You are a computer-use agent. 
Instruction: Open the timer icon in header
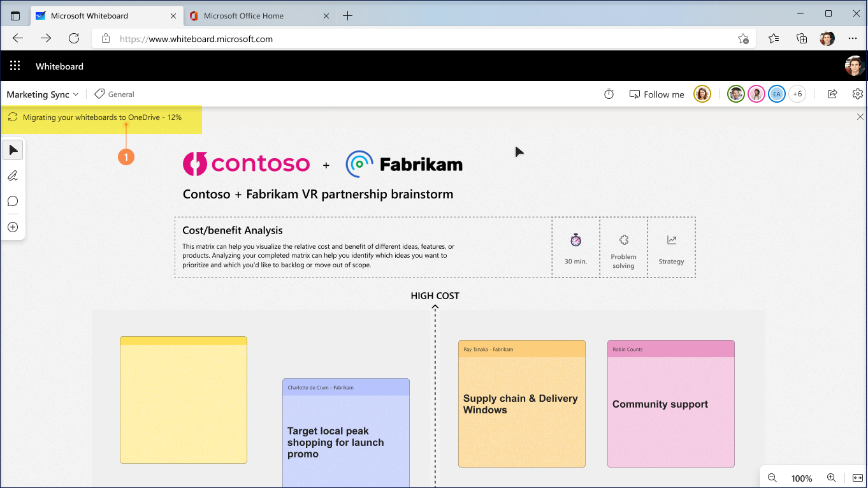pyautogui.click(x=609, y=94)
